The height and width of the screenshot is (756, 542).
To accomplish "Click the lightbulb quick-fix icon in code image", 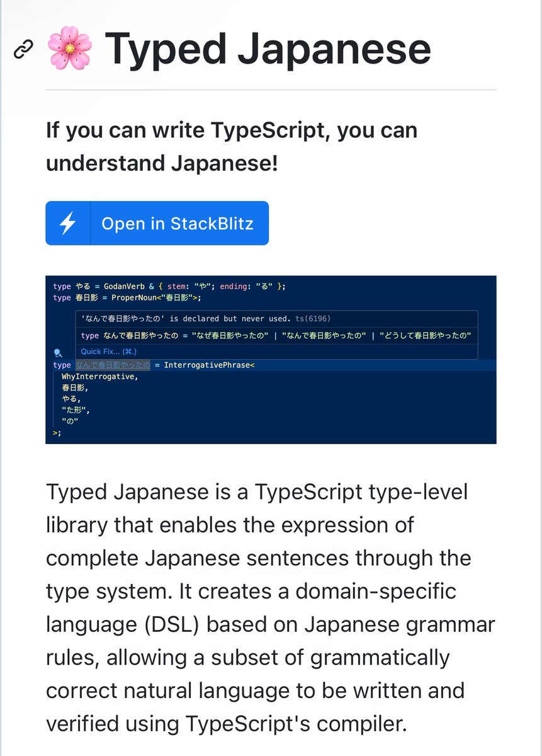I will coord(58,353).
